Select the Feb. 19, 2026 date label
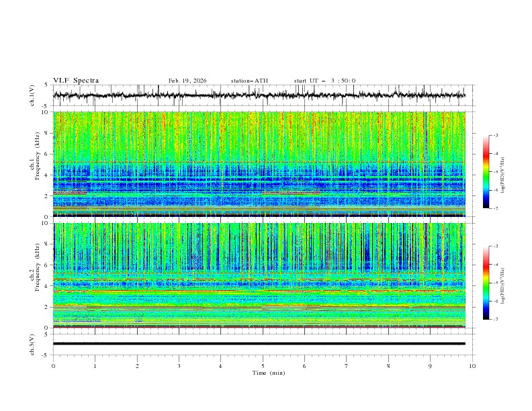 pos(187,81)
